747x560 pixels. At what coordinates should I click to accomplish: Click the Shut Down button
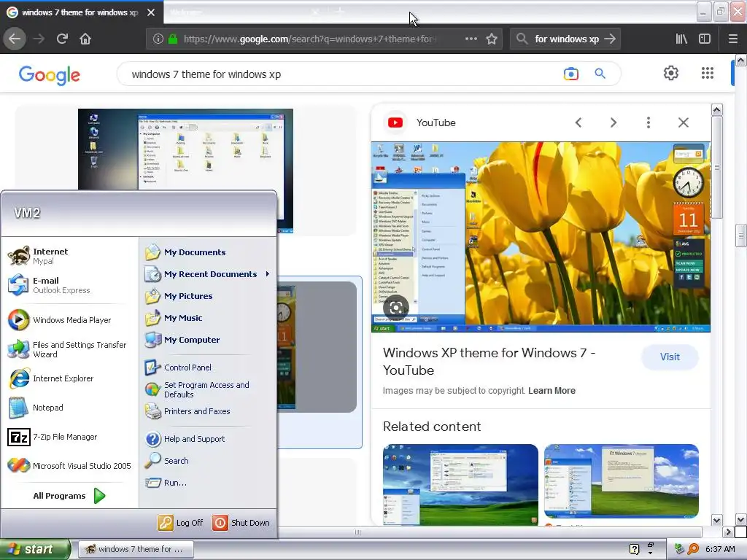pyautogui.click(x=241, y=523)
